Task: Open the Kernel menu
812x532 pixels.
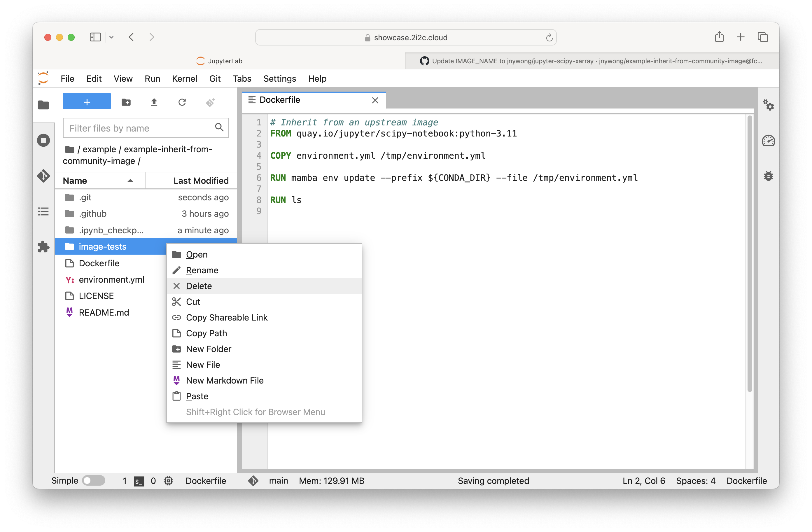Action: click(184, 78)
